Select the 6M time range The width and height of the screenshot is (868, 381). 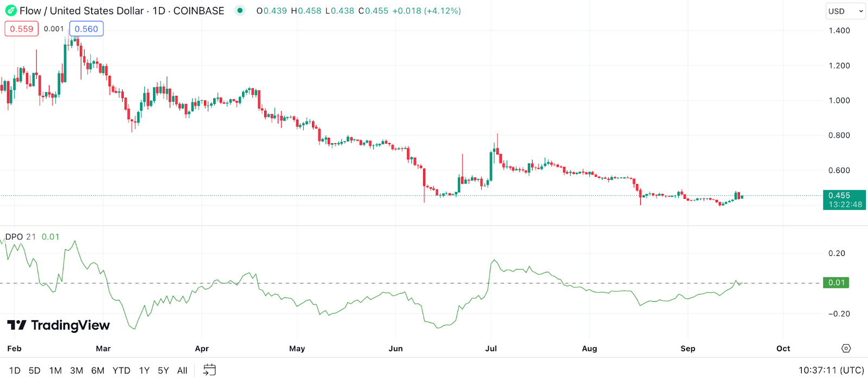tap(98, 371)
